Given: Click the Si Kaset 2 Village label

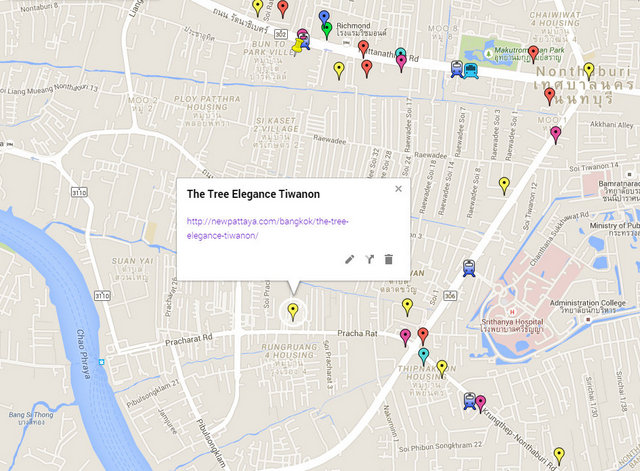Looking at the screenshot, I should (x=276, y=133).
